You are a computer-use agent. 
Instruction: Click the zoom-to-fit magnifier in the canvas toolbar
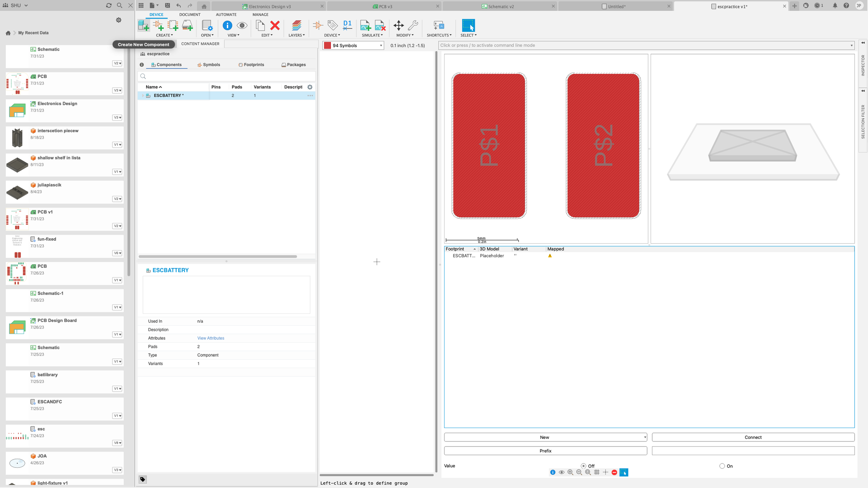[x=588, y=472]
